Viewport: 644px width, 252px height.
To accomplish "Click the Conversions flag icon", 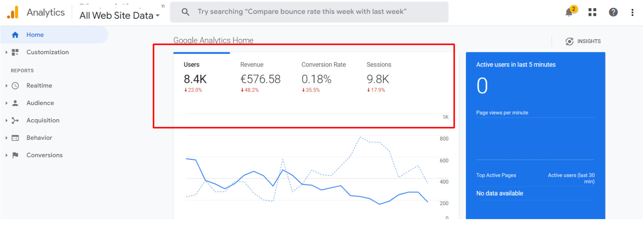I will tap(15, 155).
